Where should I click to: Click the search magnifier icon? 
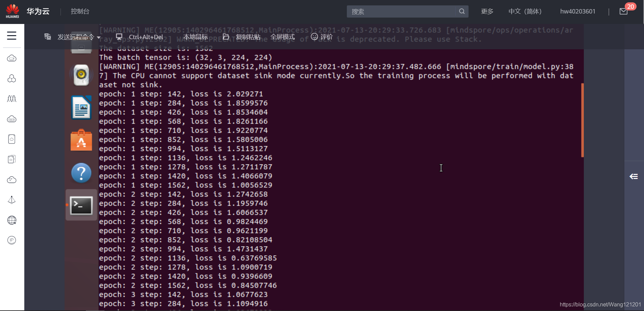(x=462, y=11)
